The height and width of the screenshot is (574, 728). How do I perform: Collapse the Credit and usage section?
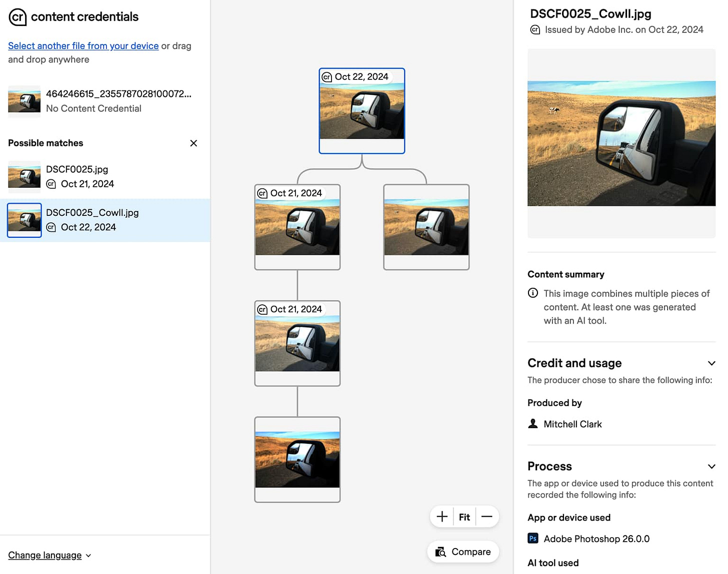[x=711, y=363]
